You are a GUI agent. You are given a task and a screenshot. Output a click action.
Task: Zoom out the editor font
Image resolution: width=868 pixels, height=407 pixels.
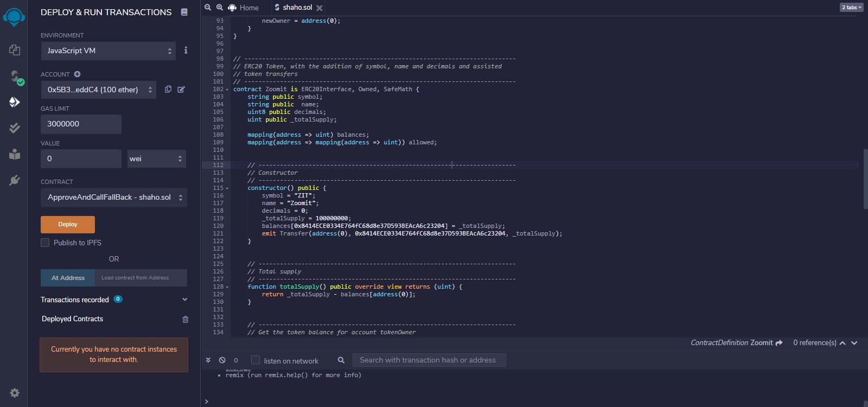pyautogui.click(x=208, y=8)
